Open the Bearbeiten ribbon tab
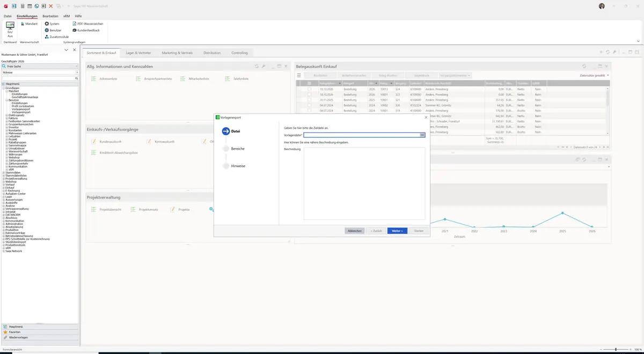 click(x=50, y=16)
